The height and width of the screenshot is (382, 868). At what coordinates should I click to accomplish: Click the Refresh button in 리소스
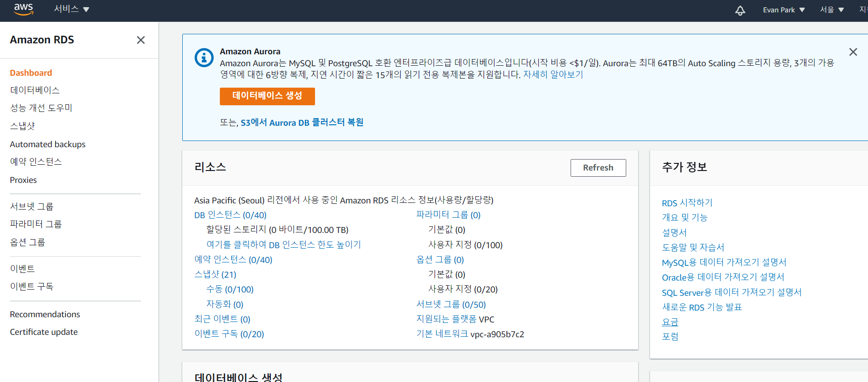point(598,168)
